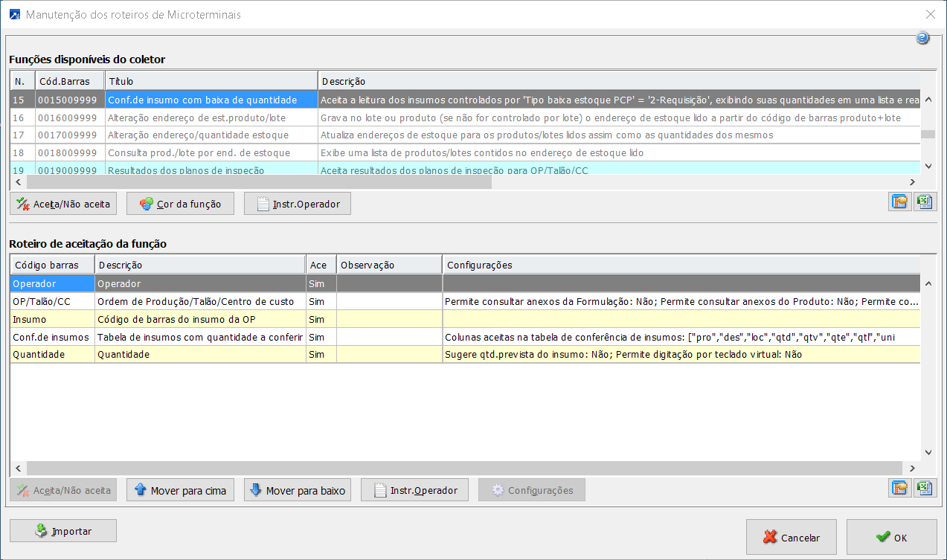Sort by 'Cód.Barras' column header
The image size is (947, 560).
pyautogui.click(x=69, y=80)
